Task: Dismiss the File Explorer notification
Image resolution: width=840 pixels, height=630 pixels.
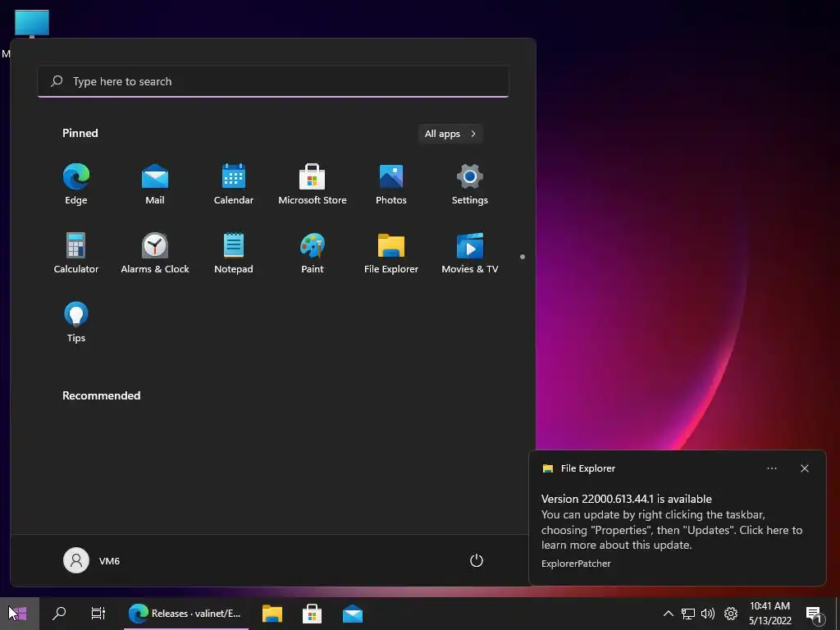Action: tap(805, 468)
